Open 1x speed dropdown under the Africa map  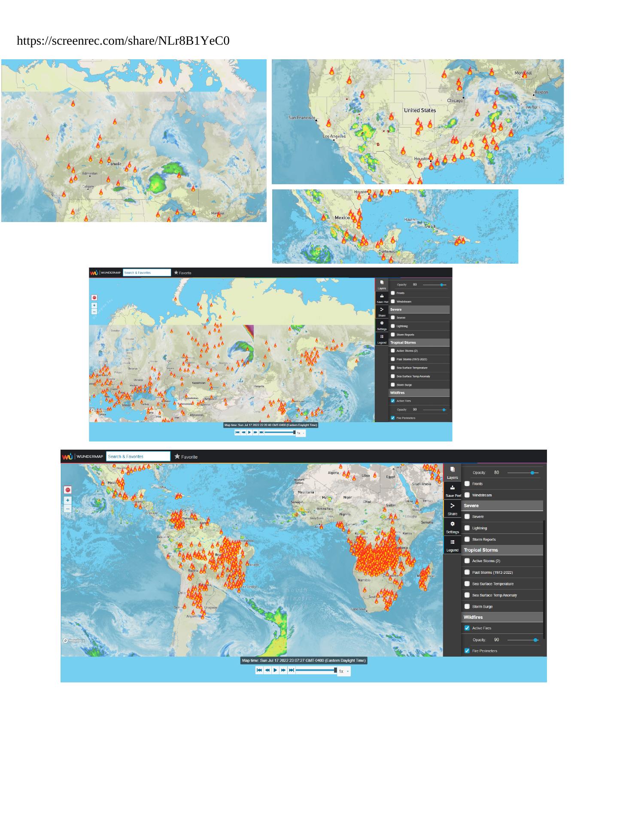coord(343,671)
